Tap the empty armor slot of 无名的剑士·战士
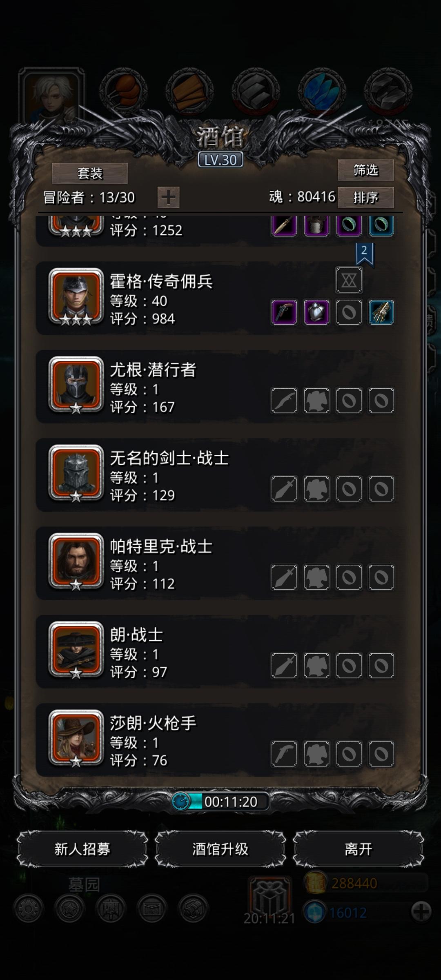The width and height of the screenshot is (441, 980). [316, 489]
